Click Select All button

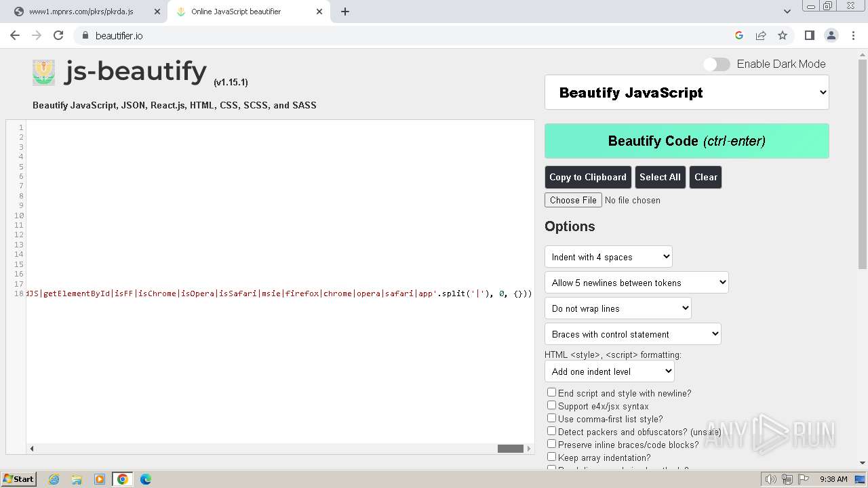coord(660,177)
